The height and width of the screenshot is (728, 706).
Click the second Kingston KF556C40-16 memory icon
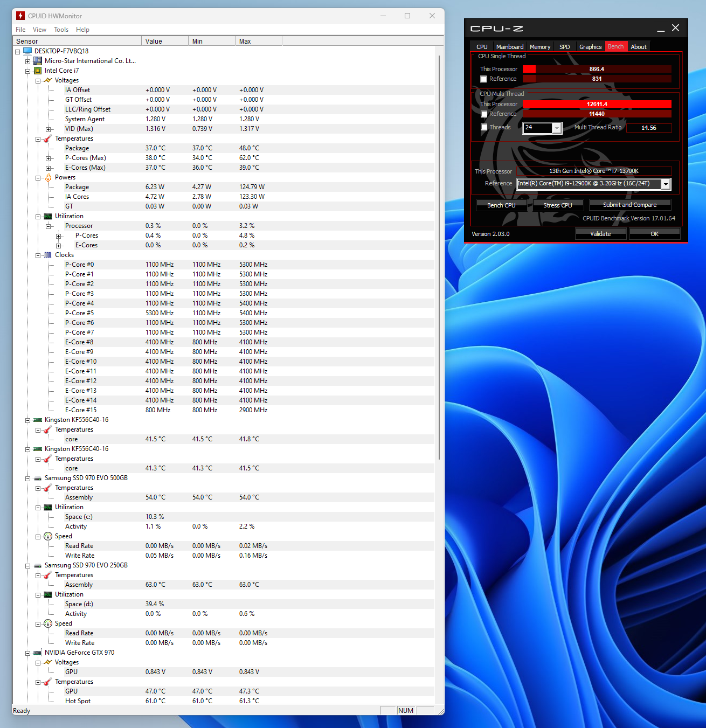tap(38, 449)
